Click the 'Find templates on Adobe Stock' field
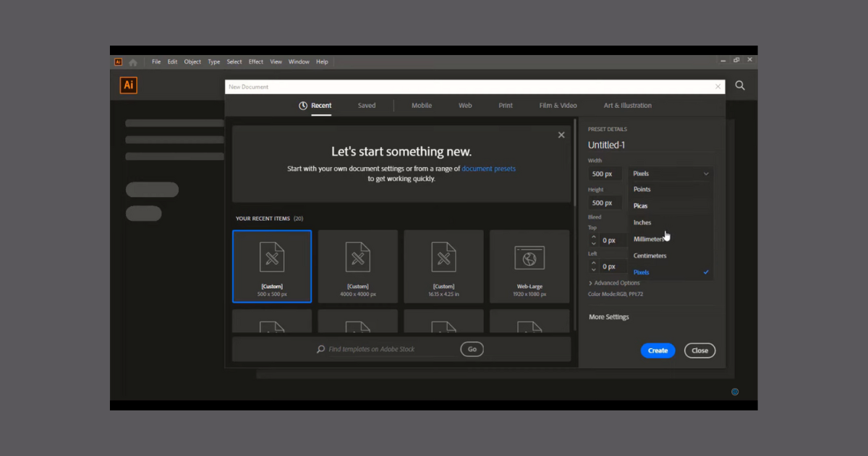 371,349
